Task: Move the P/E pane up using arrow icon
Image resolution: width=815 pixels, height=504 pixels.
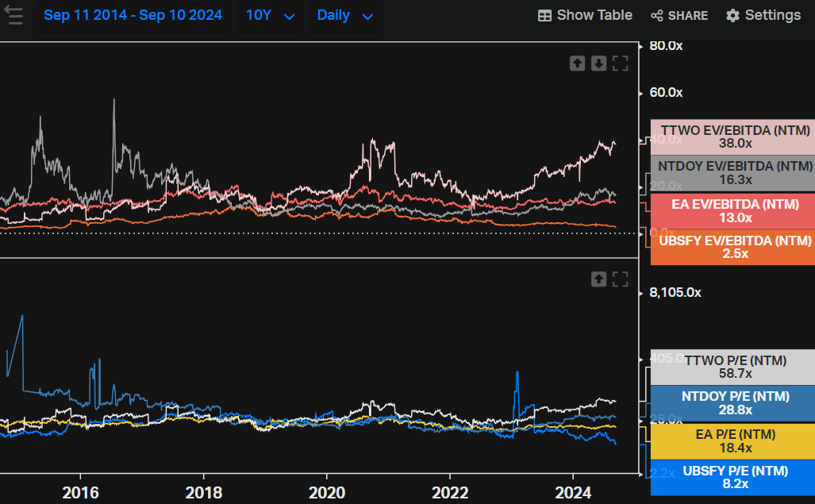Action: (599, 279)
